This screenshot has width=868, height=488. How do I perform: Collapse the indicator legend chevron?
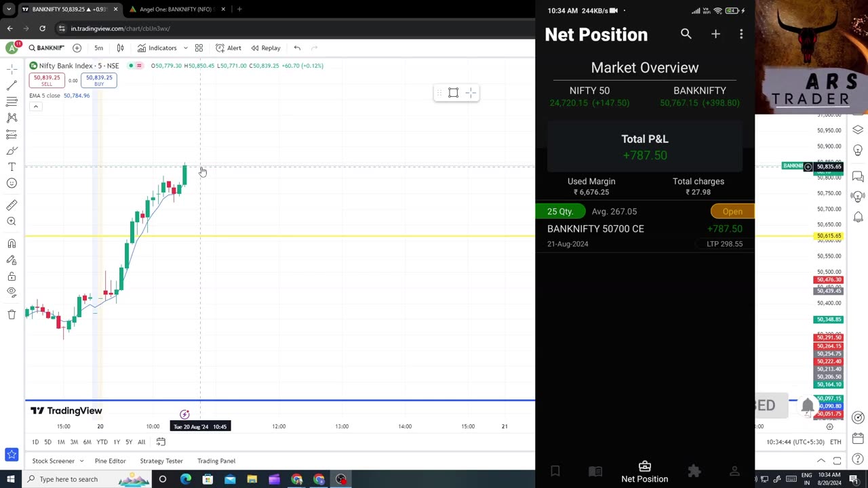pyautogui.click(x=35, y=106)
